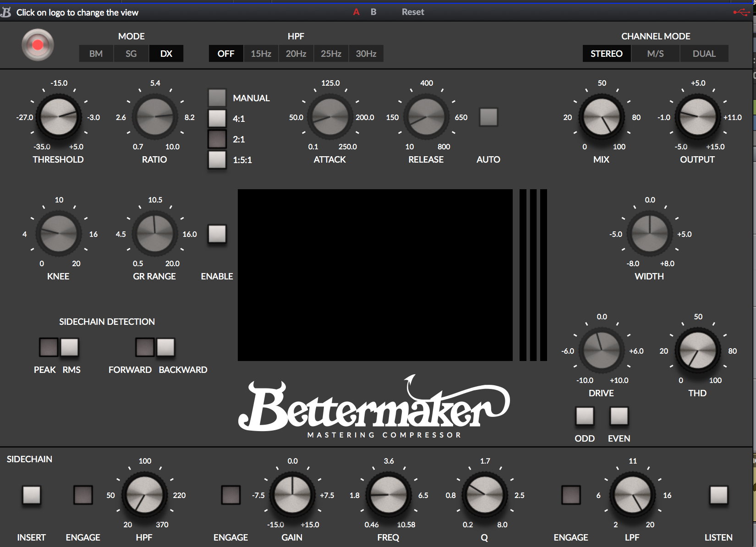Set HPF to 25Hz

331,54
